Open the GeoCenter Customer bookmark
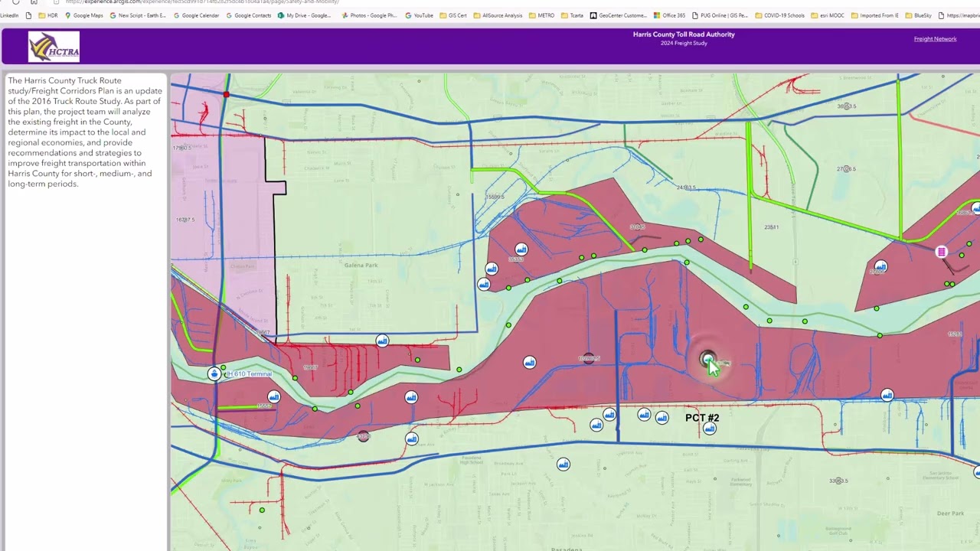 pyautogui.click(x=618, y=15)
